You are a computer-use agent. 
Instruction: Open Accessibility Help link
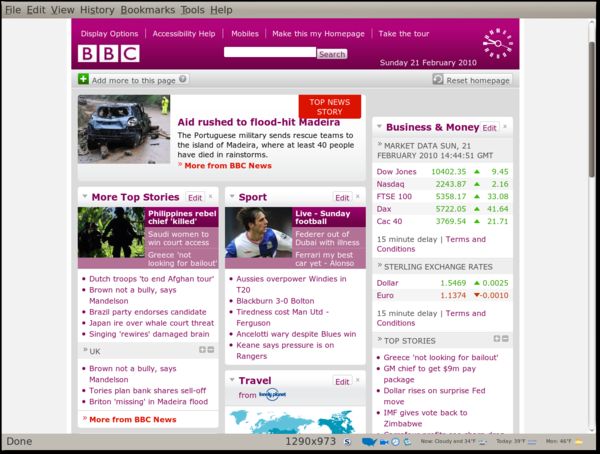tap(184, 34)
